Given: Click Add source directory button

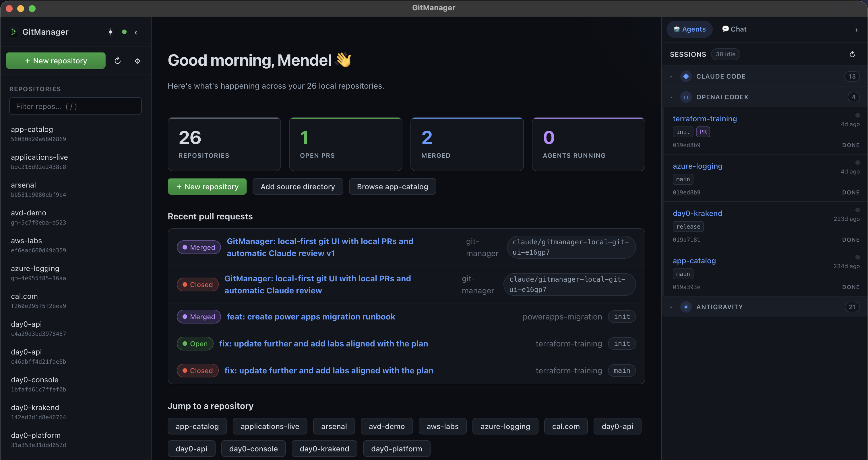Looking at the screenshot, I should (x=298, y=187).
